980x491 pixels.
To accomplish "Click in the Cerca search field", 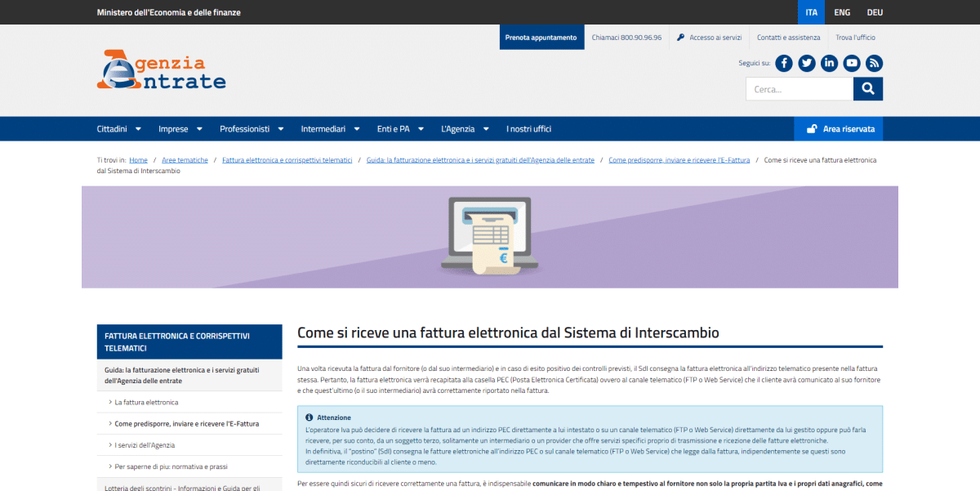I will tap(799, 89).
